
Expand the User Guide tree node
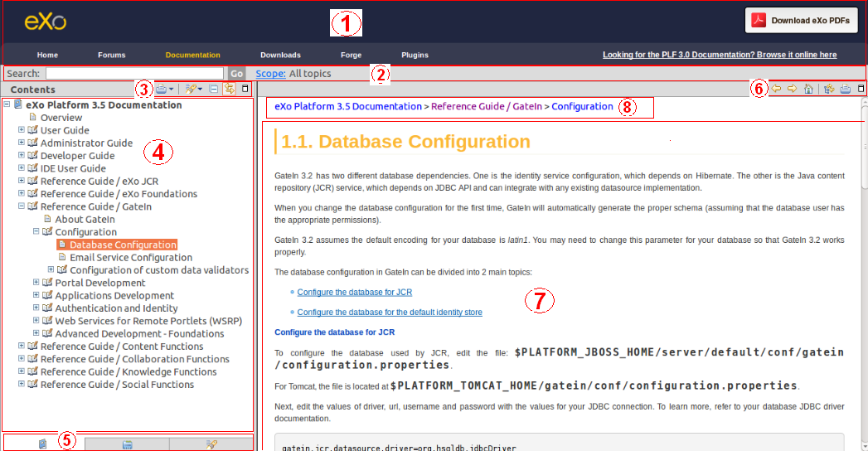point(22,130)
